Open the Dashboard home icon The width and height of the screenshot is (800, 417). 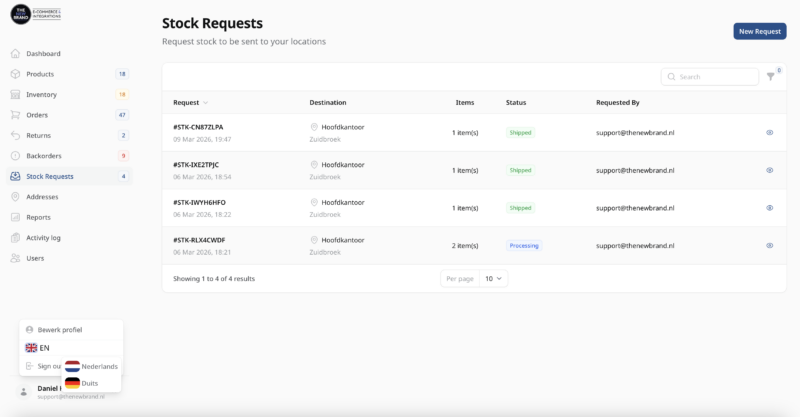click(x=15, y=54)
